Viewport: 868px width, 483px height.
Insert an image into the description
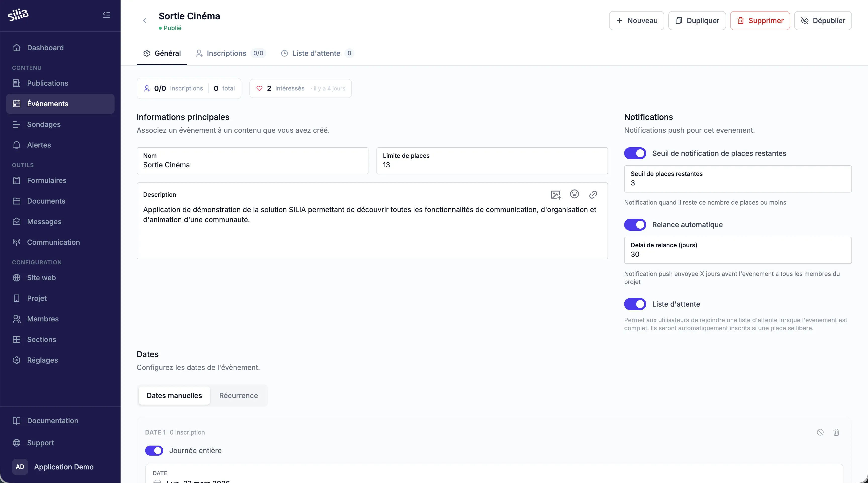tap(556, 195)
